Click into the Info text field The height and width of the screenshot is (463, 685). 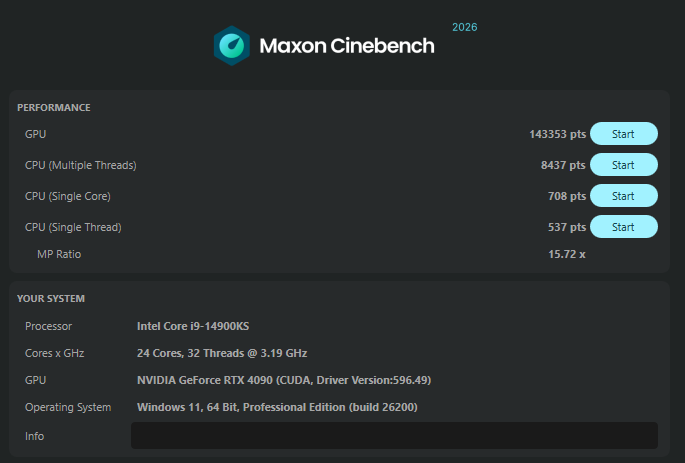(x=394, y=435)
